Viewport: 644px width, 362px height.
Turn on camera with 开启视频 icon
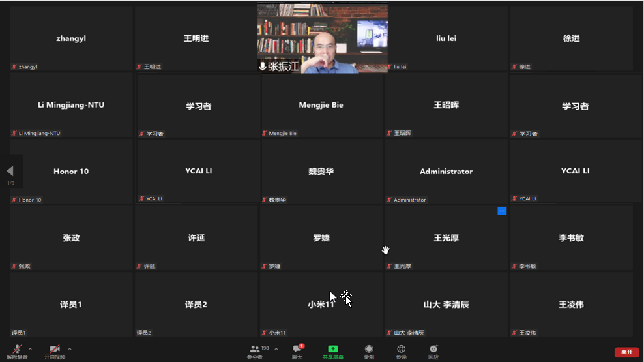coord(55,350)
